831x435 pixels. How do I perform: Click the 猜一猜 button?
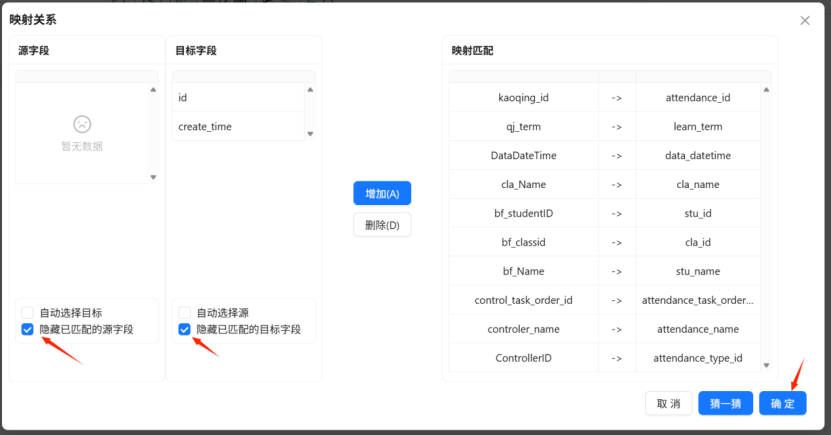click(725, 404)
